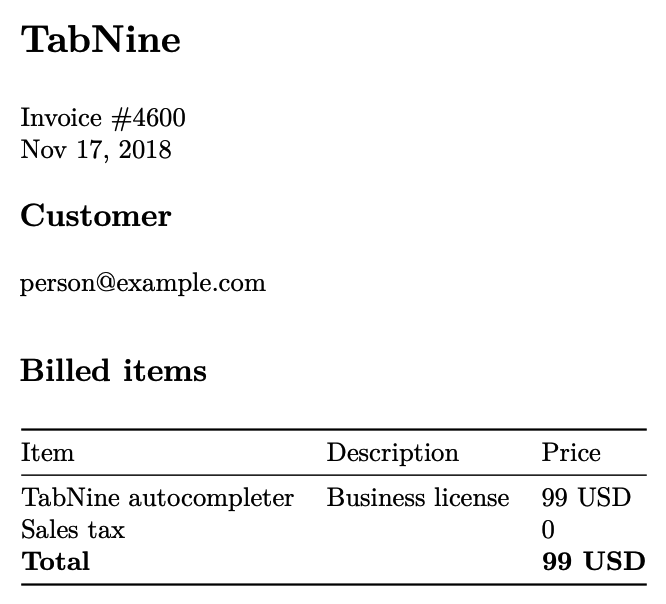Click the bold Total label

pyautogui.click(x=56, y=561)
